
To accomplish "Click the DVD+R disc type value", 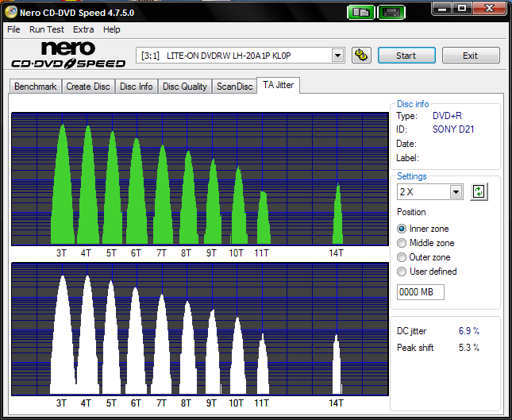I will [x=447, y=116].
